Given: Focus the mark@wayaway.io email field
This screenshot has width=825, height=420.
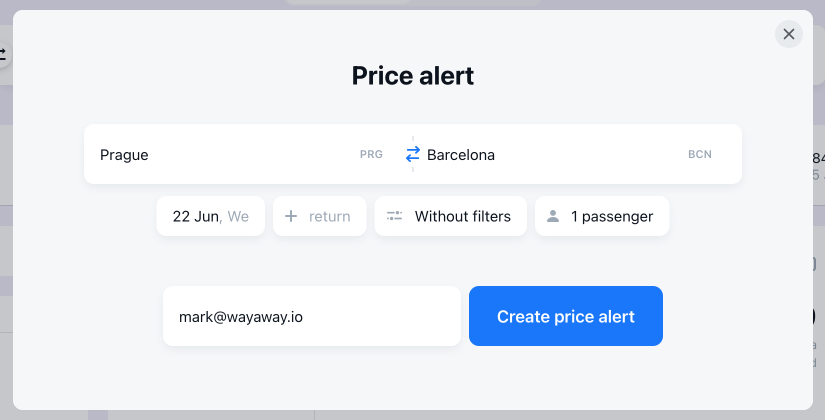Looking at the screenshot, I should coord(312,316).
